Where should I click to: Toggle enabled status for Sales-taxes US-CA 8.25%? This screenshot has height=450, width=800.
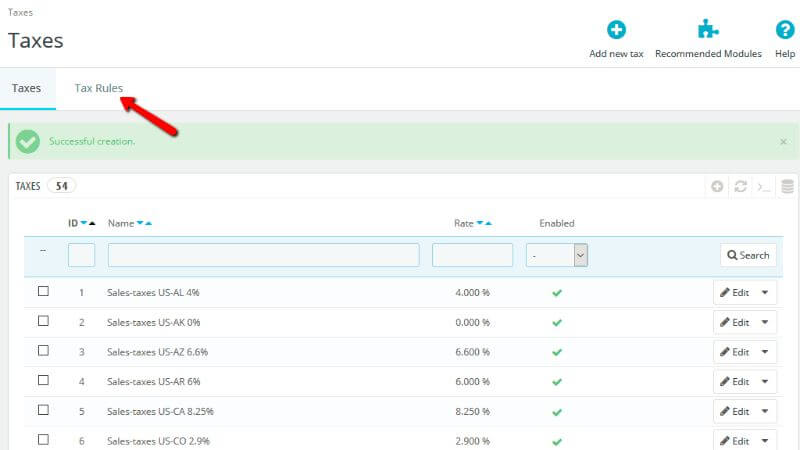pos(557,412)
